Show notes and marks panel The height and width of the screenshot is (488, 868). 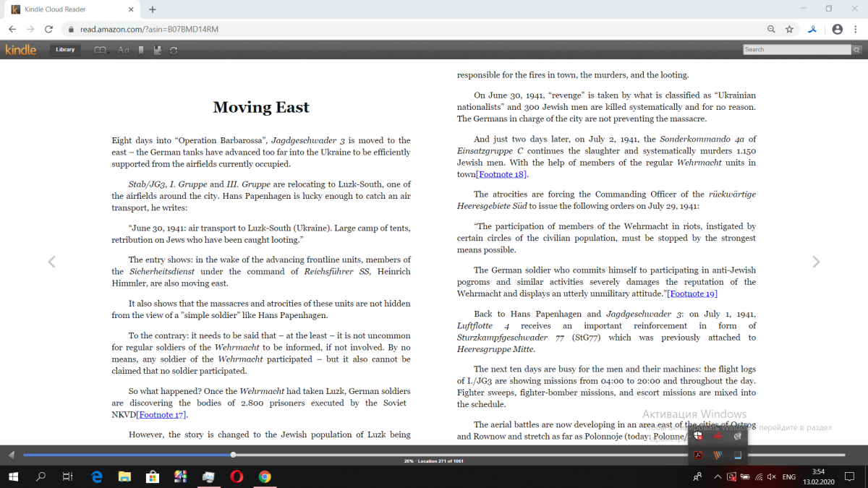point(158,50)
